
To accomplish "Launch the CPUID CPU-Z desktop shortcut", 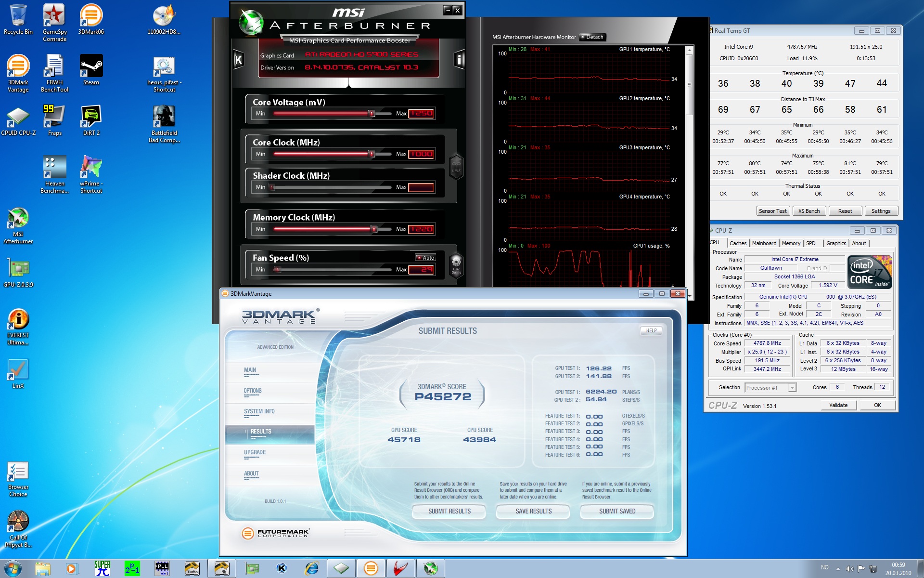I will [x=18, y=120].
